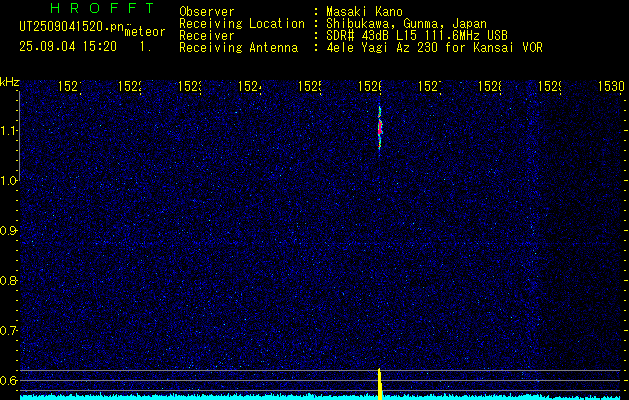This screenshot has width=629, height=400.
Task: Click the Receiving Location label
Action: tap(242, 24)
